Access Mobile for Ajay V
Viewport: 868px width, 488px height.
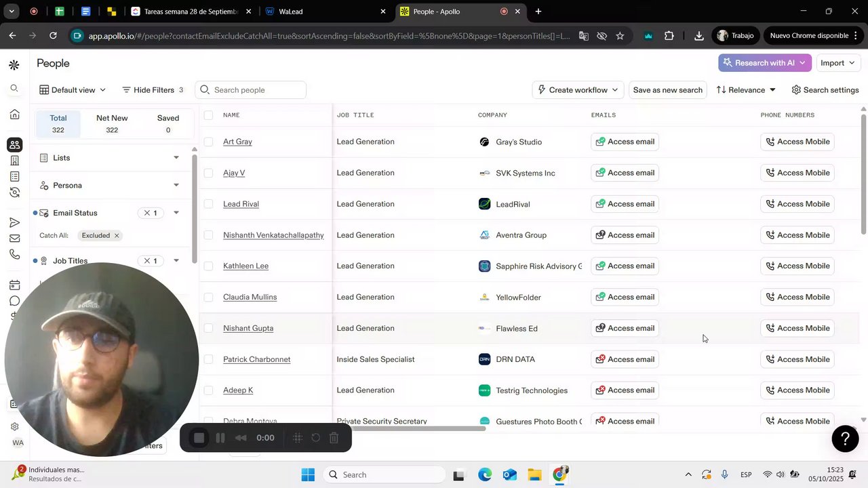[x=797, y=173]
